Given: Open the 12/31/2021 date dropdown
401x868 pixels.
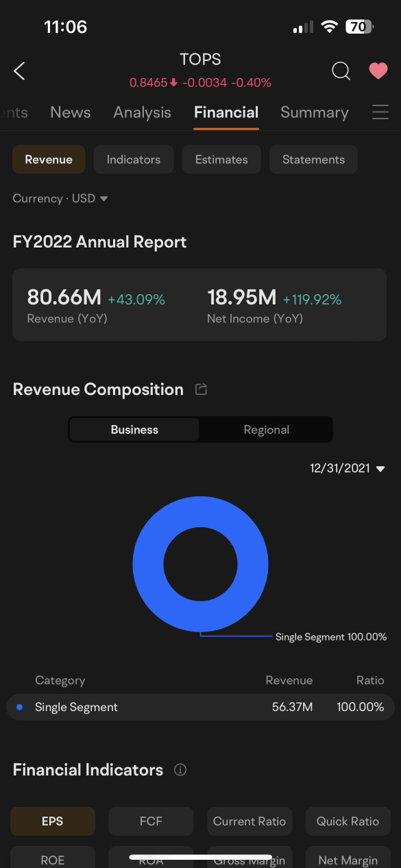Looking at the screenshot, I should (x=348, y=468).
